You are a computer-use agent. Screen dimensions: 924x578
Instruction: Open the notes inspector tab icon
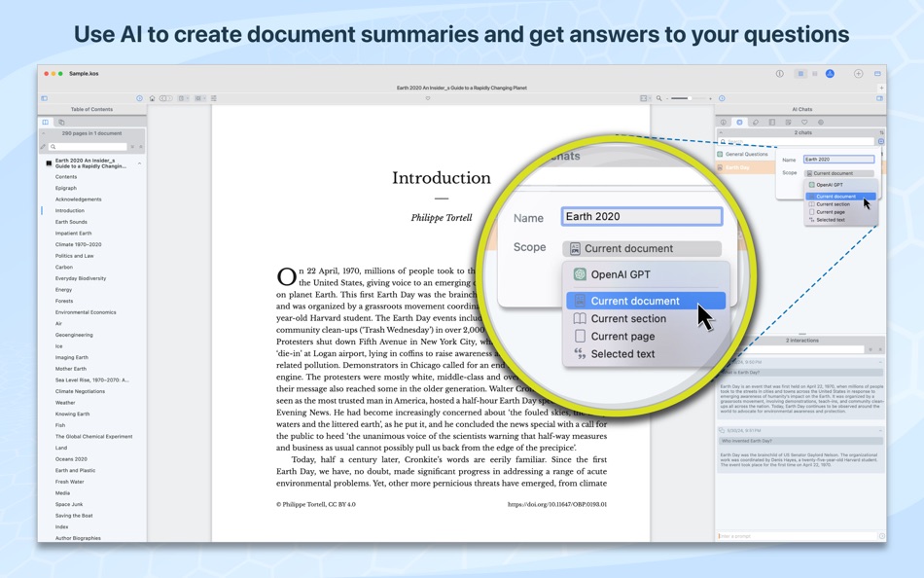pyautogui.click(x=788, y=122)
